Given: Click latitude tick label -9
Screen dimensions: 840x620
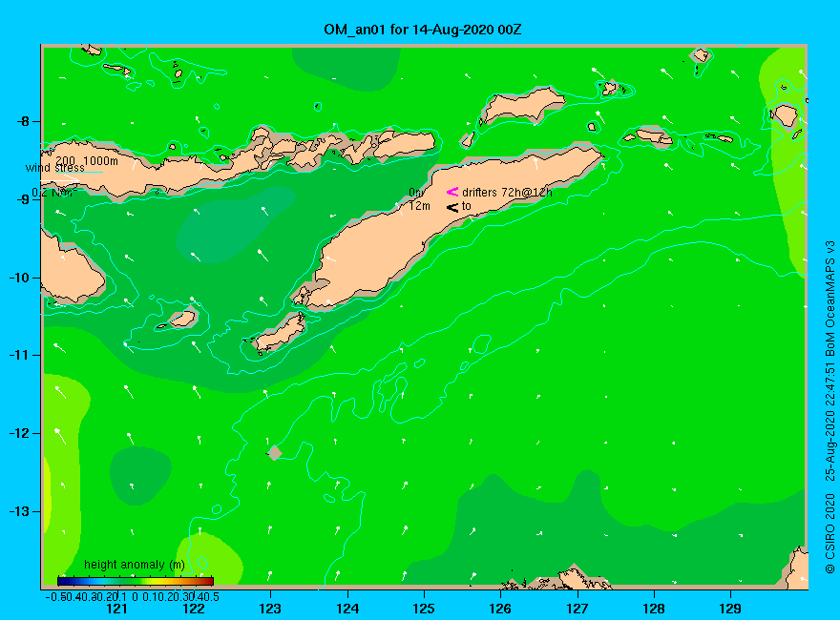Looking at the screenshot, I should click(23, 199).
